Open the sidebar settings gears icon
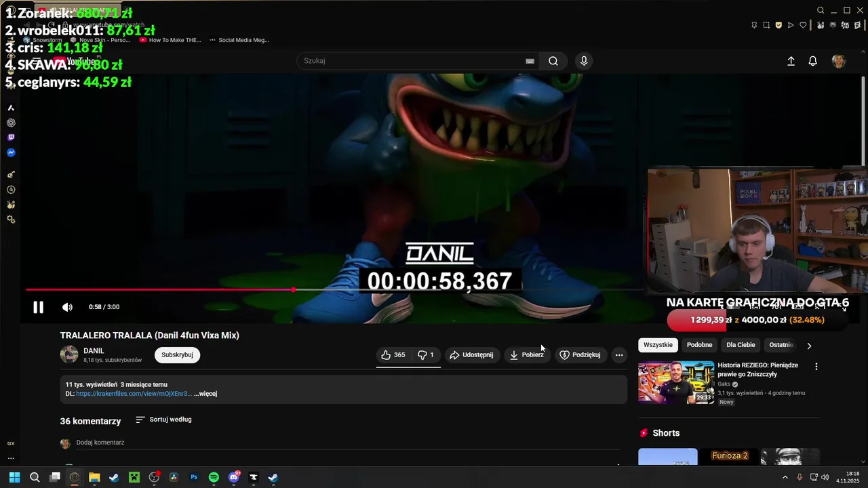 click(11, 220)
